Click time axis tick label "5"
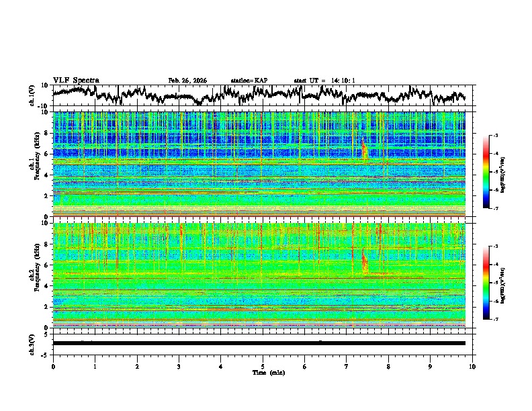Screen dimensions: 532x411 pyautogui.click(x=263, y=367)
